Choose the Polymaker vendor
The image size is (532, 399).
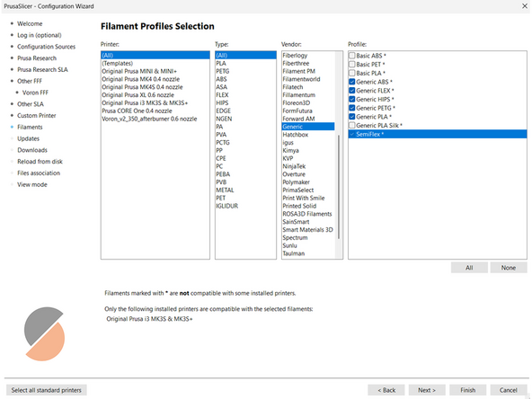[308, 182]
